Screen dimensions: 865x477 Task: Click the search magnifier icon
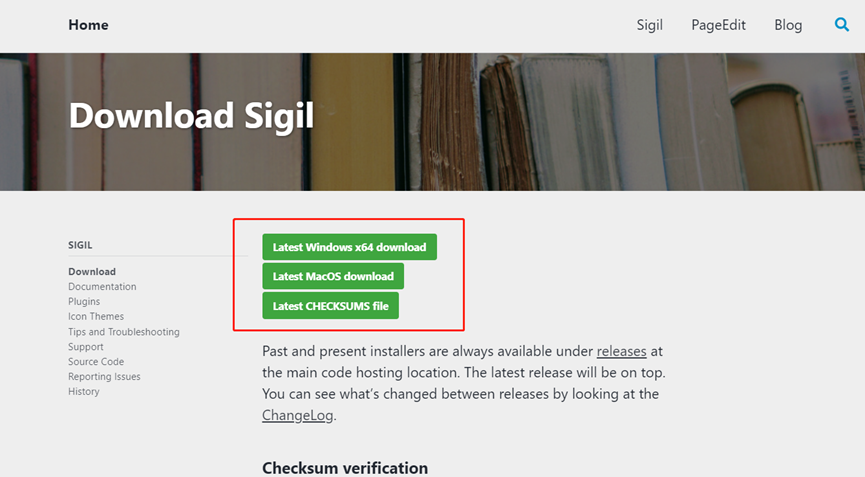pyautogui.click(x=842, y=25)
